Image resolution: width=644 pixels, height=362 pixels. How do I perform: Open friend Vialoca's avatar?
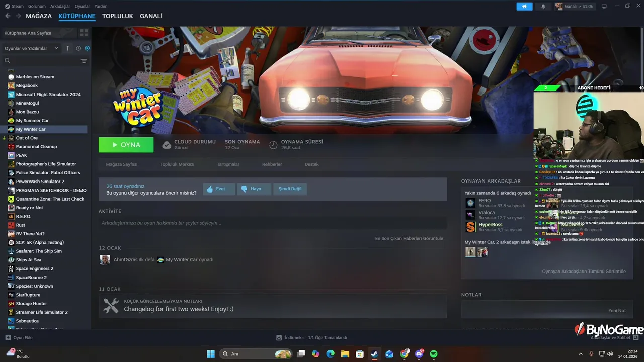(470, 215)
